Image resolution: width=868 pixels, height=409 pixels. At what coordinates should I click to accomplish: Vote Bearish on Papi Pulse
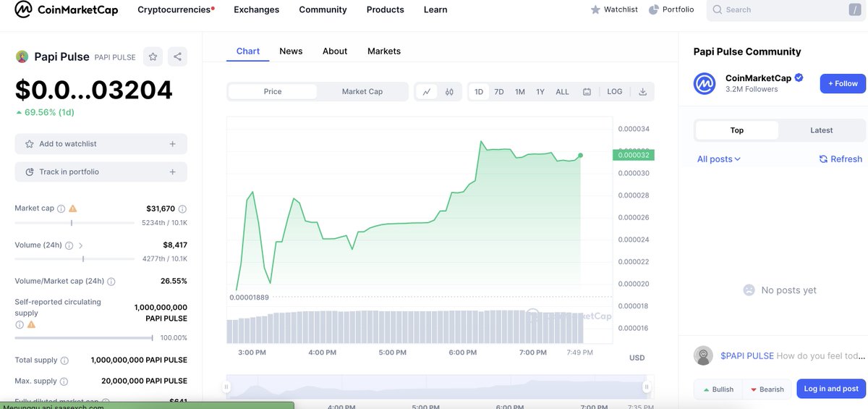(x=766, y=389)
